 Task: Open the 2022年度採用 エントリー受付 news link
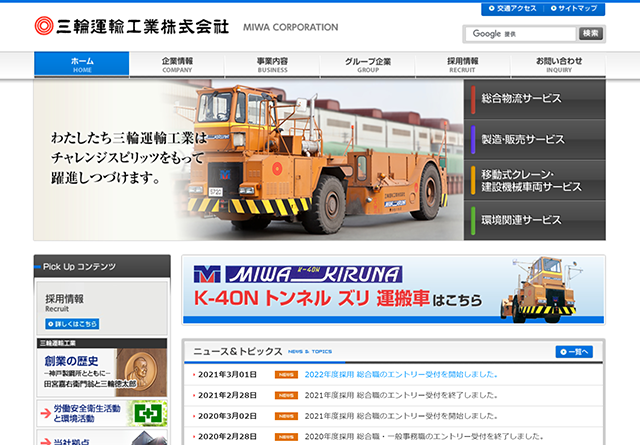(400, 374)
